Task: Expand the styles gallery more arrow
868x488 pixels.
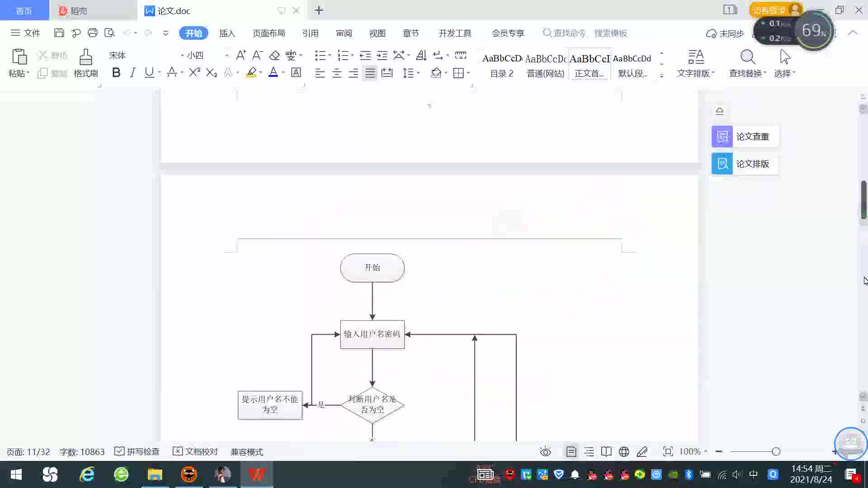Action: coord(661,75)
